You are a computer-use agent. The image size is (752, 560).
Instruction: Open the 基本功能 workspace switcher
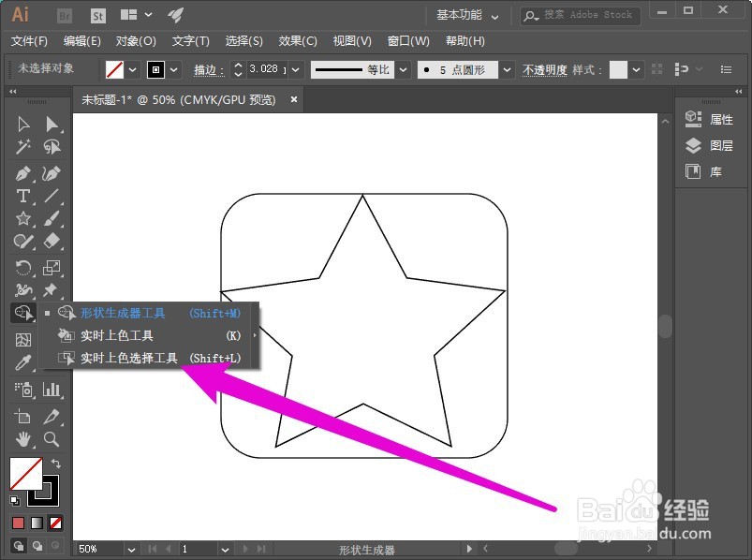pyautogui.click(x=467, y=15)
